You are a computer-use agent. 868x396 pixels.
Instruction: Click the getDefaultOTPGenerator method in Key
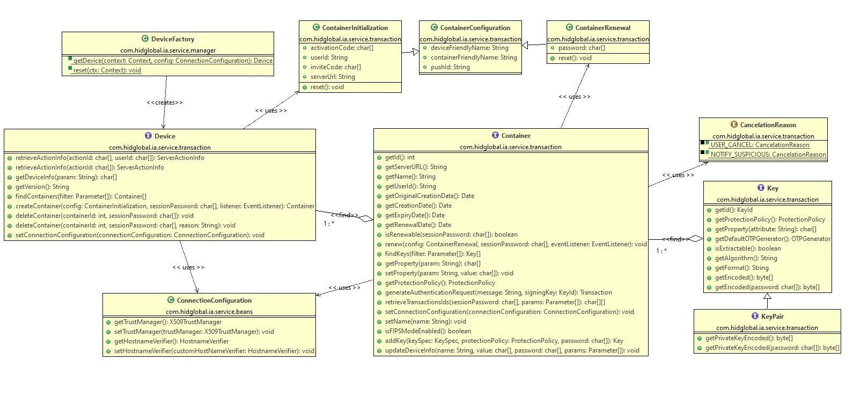[x=772, y=239]
